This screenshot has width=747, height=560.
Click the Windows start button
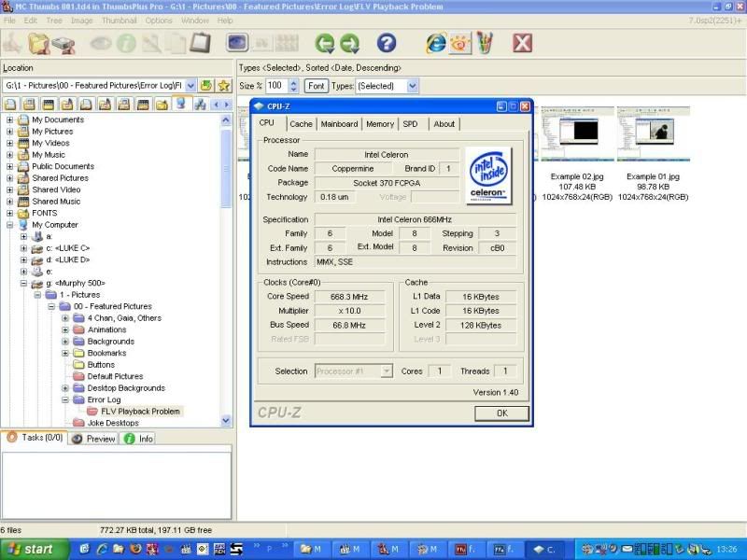34,549
